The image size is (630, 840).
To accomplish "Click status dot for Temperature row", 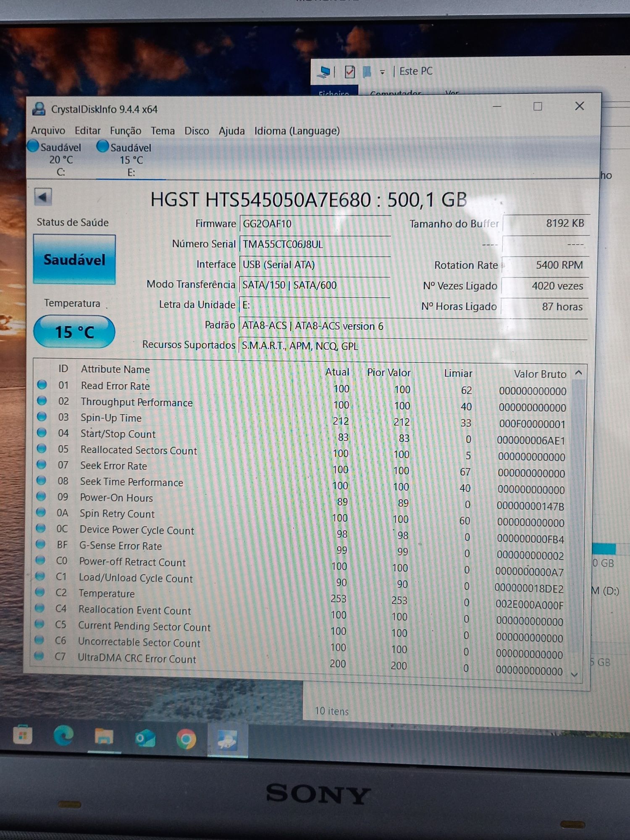I will point(39,592).
